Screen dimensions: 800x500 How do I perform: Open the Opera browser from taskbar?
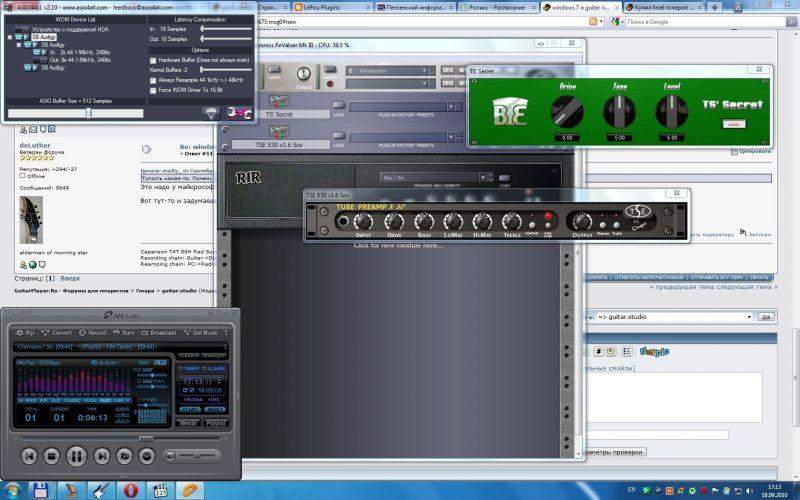131,490
